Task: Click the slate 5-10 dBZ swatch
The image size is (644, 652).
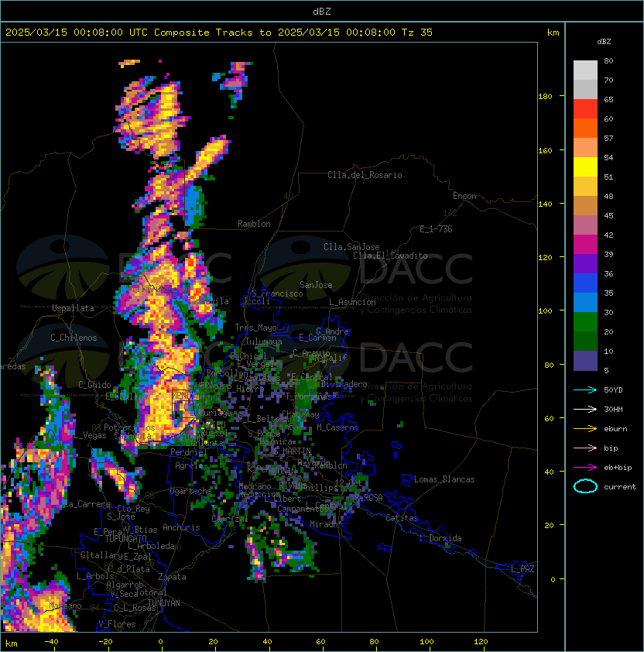Action: [585, 361]
